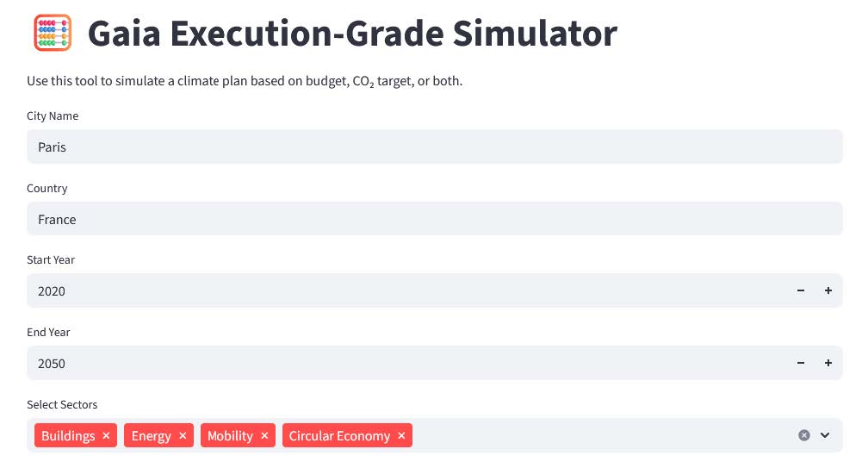Remove the Buildings sector tag

(x=106, y=436)
